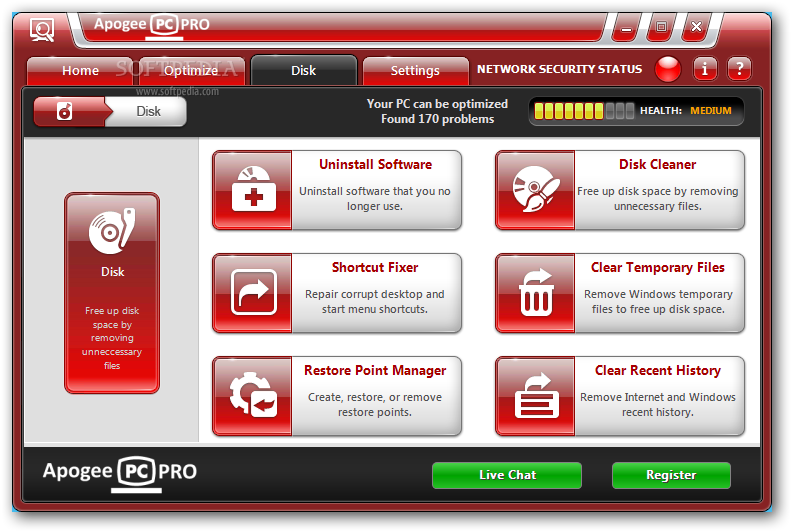The height and width of the screenshot is (532, 792).
Task: Open the help question mark icon
Action: [739, 69]
